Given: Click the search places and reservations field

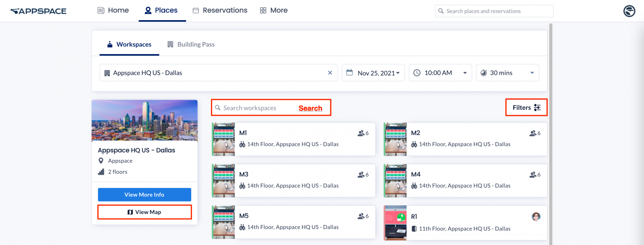Looking at the screenshot, I should [494, 11].
